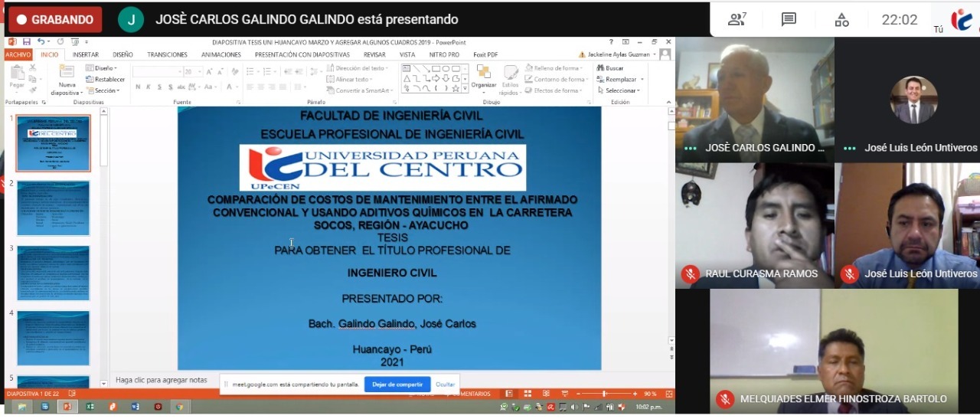This screenshot has width=980, height=419.
Task: Click Convertir a SmartArt dropdown
Action: [361, 90]
